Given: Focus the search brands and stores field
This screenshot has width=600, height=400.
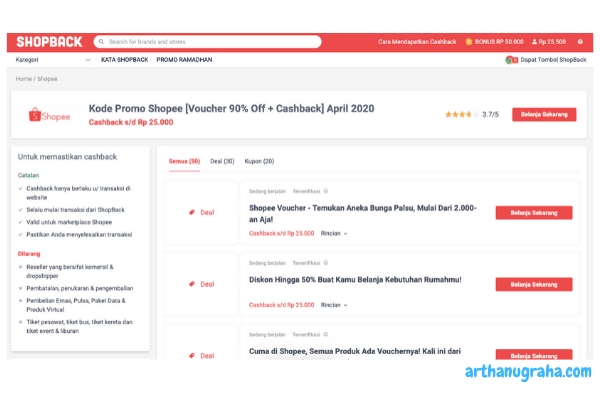Looking at the screenshot, I should pos(210,42).
